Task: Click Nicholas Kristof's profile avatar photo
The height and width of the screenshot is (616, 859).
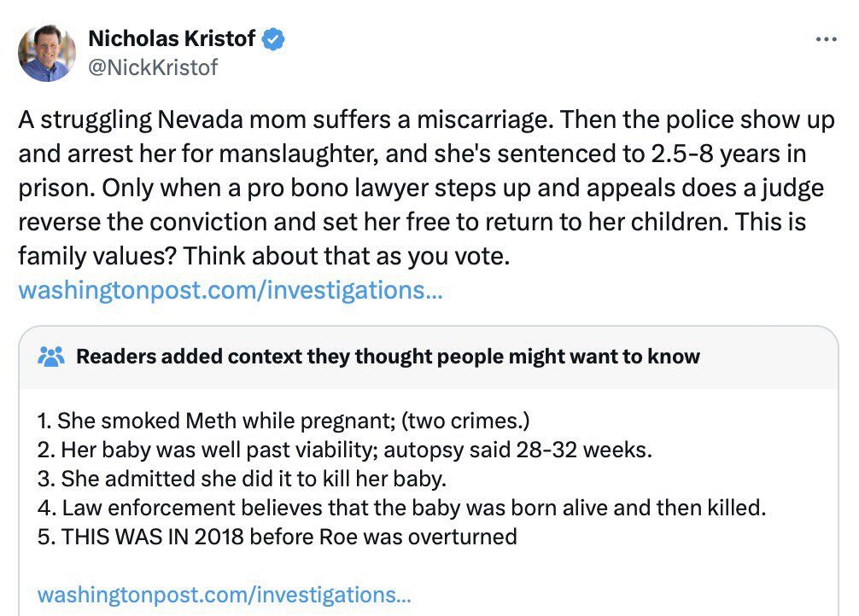Action: pos(47,53)
